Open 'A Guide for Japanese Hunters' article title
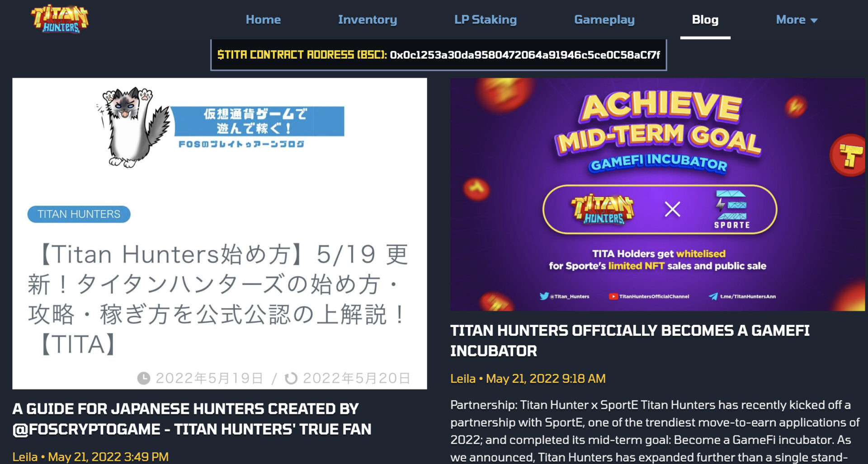Screen dimensions: 868x464 point(192,419)
